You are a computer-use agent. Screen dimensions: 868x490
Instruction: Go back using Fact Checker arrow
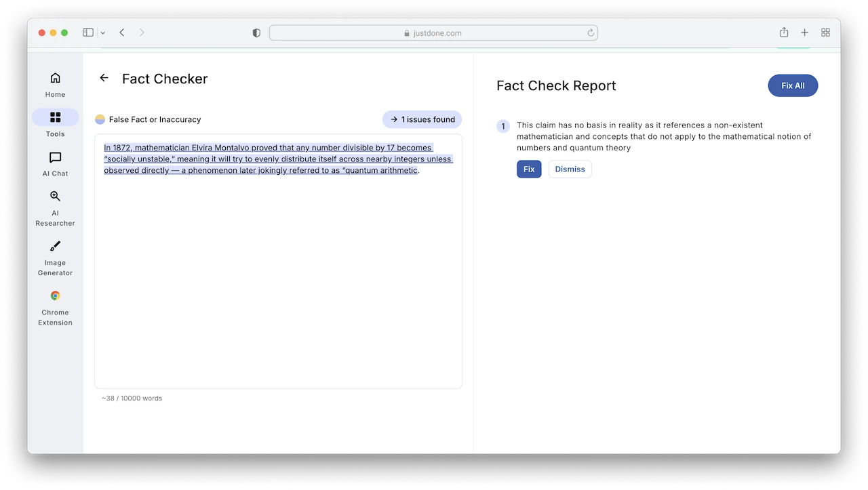(104, 78)
